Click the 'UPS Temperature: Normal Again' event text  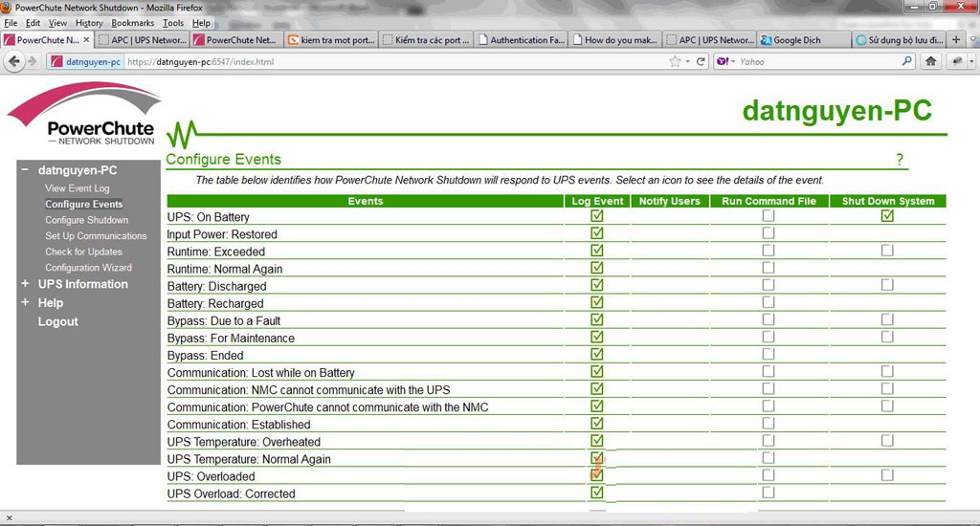[249, 458]
